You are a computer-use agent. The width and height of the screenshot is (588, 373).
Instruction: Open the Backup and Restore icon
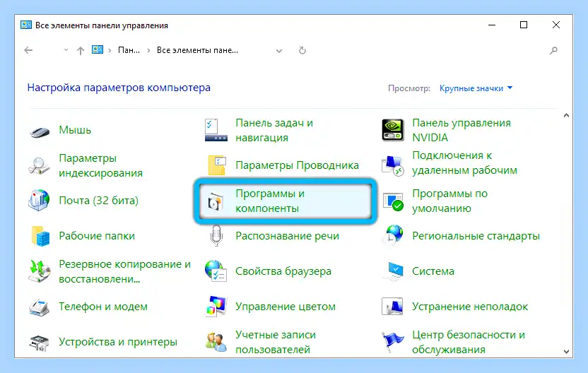tap(39, 271)
